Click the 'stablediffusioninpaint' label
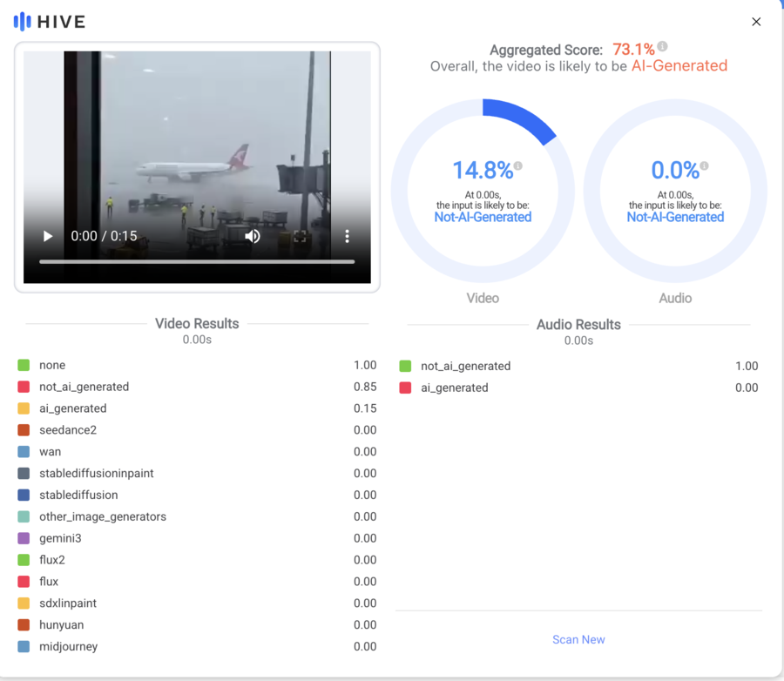Viewport: 784px width, 681px height. [x=97, y=473]
